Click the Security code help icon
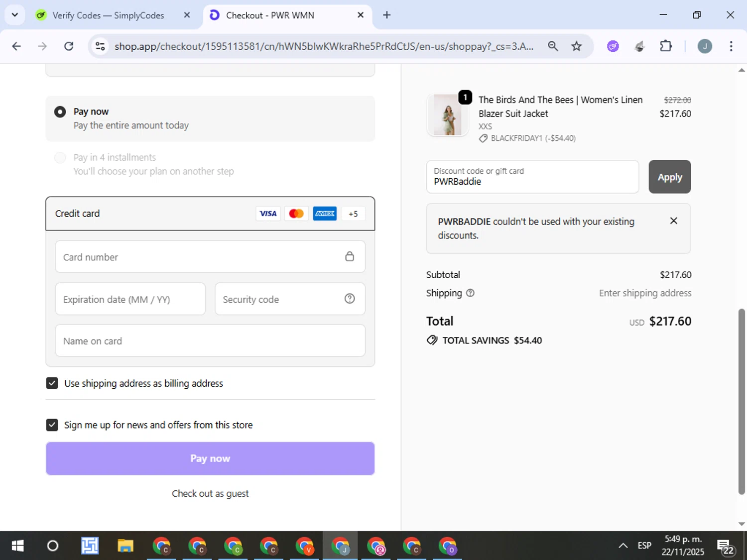The height and width of the screenshot is (560, 747). pos(350,299)
